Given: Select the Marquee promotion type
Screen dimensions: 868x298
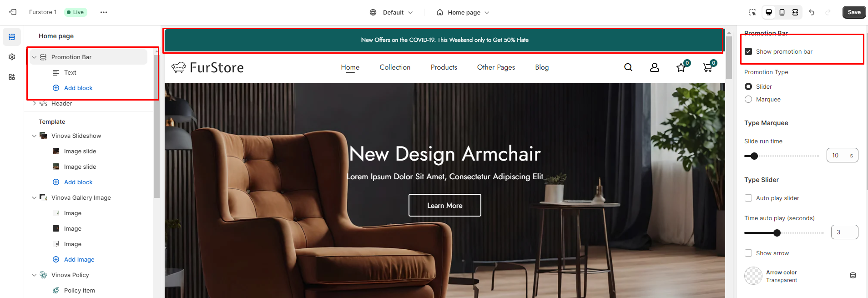Looking at the screenshot, I should (x=748, y=99).
